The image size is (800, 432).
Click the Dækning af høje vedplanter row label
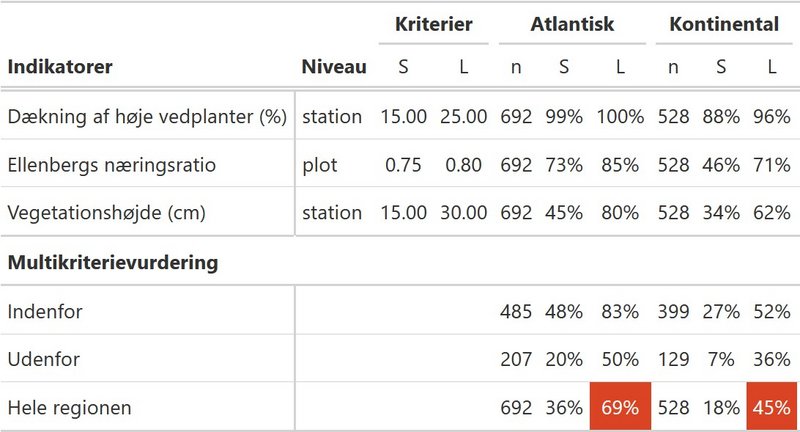[x=147, y=117]
